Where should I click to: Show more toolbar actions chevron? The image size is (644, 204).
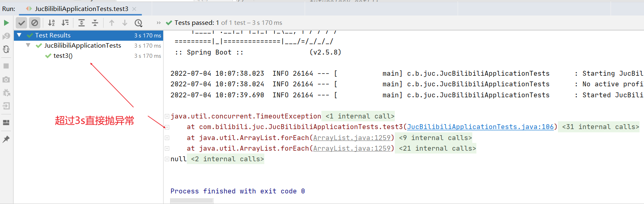pos(159,23)
